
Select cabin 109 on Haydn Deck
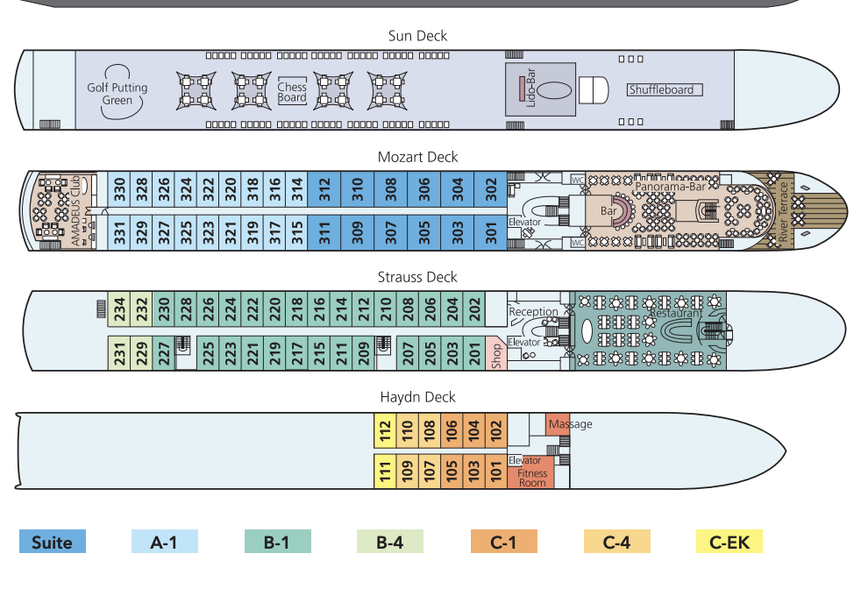pyautogui.click(x=408, y=472)
